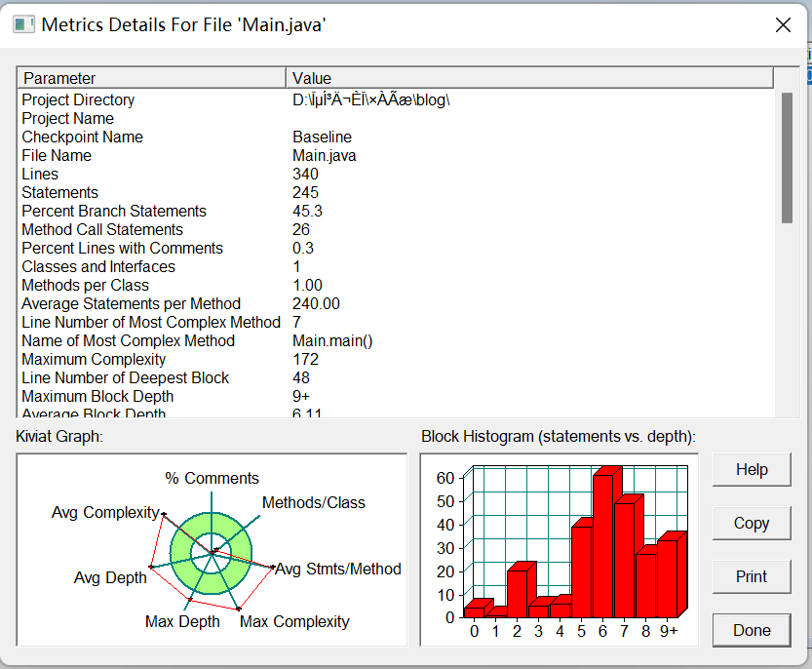Screen dimensions: 812x669
Task: Click the Maximum Complexity value 172
Action: pyautogui.click(x=305, y=359)
